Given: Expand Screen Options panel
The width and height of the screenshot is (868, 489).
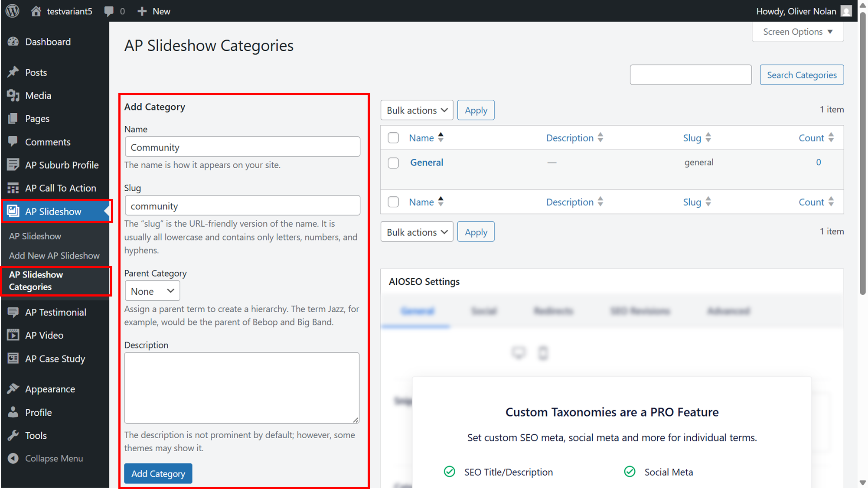Looking at the screenshot, I should (x=798, y=32).
